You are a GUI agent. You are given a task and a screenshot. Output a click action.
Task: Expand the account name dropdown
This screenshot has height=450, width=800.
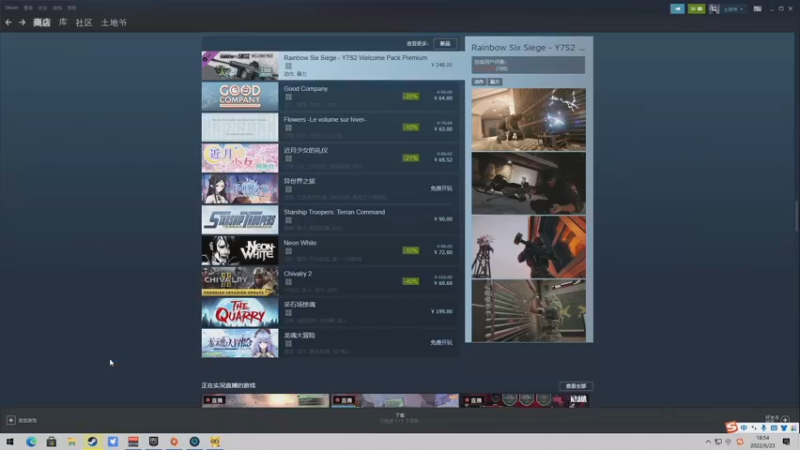733,9
